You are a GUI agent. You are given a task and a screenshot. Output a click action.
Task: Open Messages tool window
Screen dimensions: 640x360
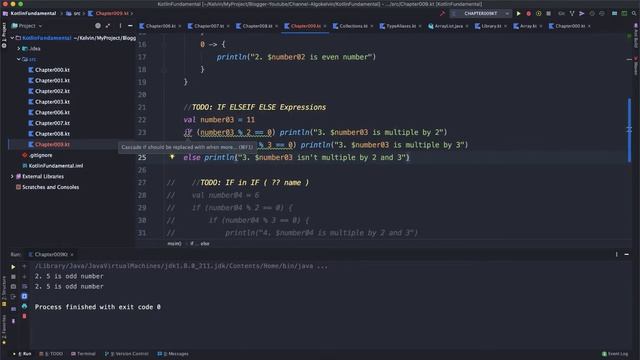[173, 354]
